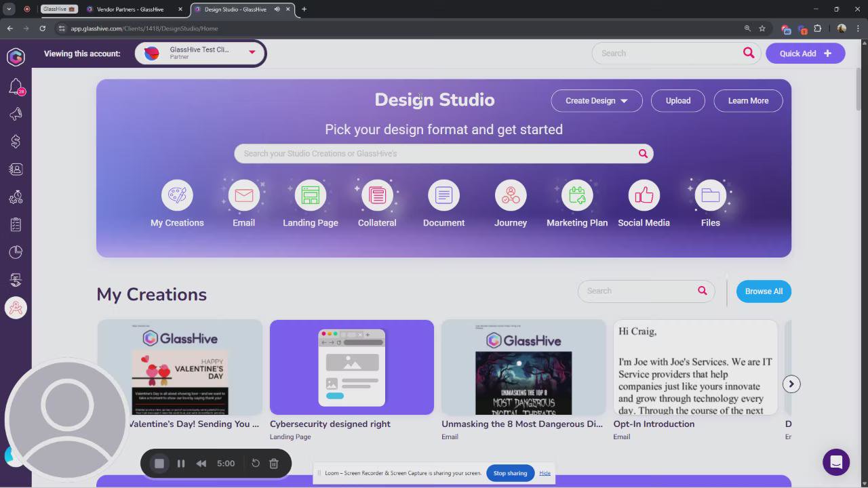The width and height of the screenshot is (868, 488).
Task: Restart the Loom recording
Action: pyautogui.click(x=256, y=464)
